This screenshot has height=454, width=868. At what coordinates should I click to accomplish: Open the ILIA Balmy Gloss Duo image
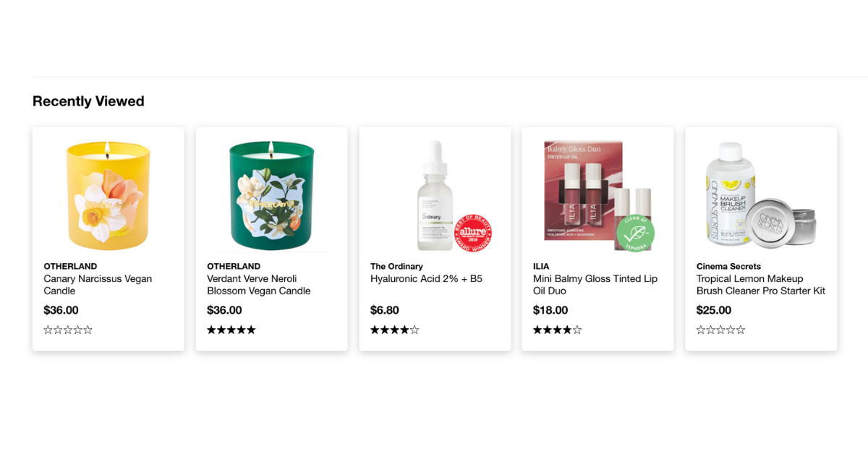point(597,194)
